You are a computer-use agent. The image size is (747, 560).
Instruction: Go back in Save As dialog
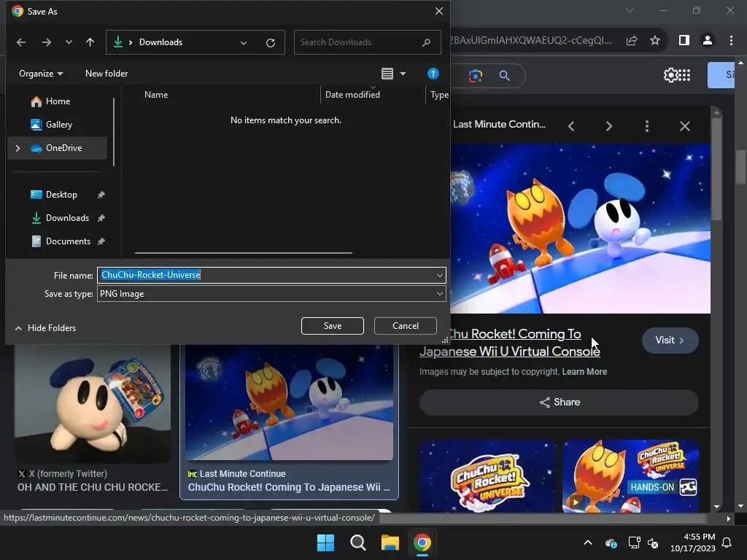[x=21, y=42]
